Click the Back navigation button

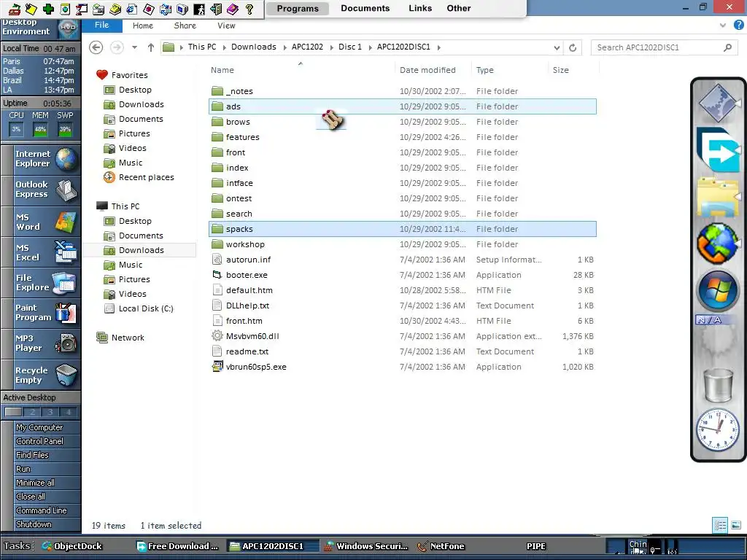pyautogui.click(x=96, y=47)
